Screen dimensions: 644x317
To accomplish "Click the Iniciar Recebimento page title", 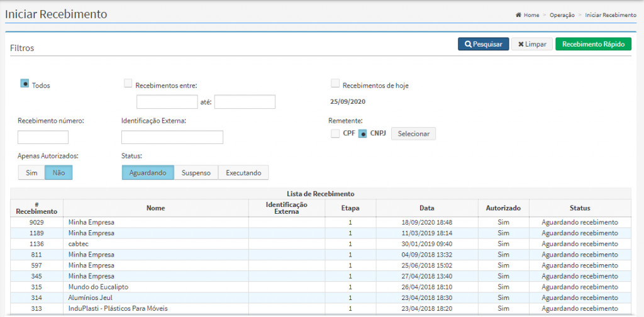I will 56,14.
